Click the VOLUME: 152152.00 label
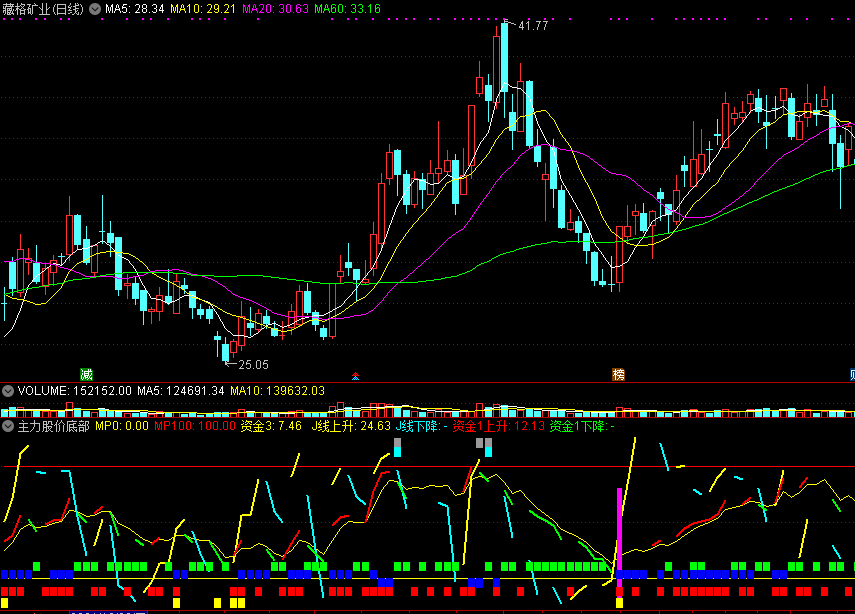The width and height of the screenshot is (855, 614). pyautogui.click(x=75, y=391)
